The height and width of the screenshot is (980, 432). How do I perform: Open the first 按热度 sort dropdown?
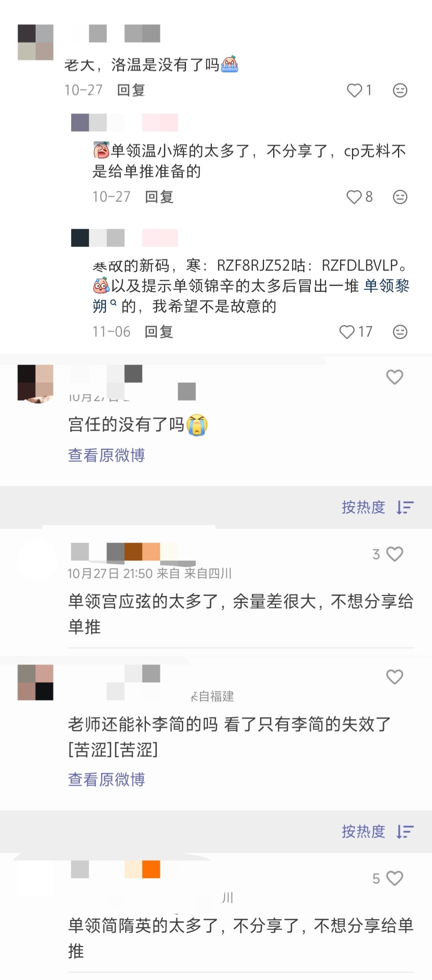tap(378, 507)
